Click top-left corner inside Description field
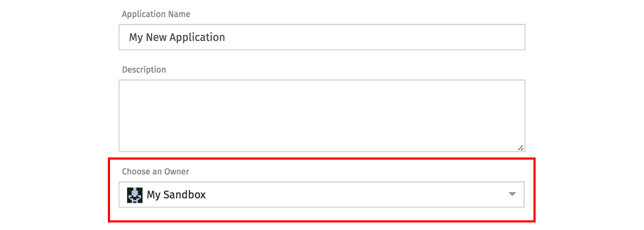The image size is (644, 230). coord(125,85)
